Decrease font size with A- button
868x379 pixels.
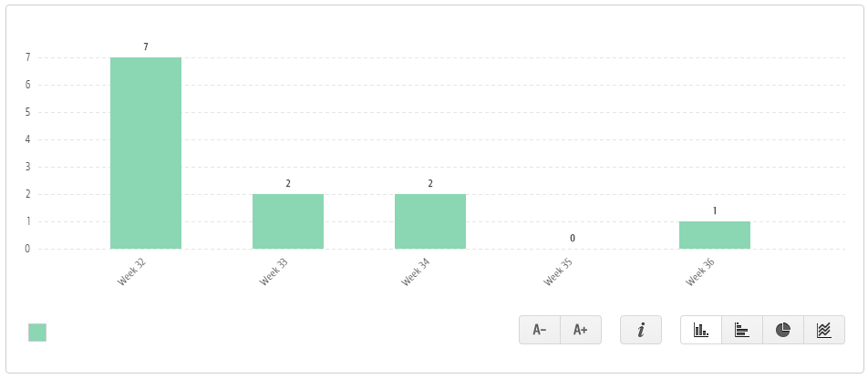[x=540, y=330]
